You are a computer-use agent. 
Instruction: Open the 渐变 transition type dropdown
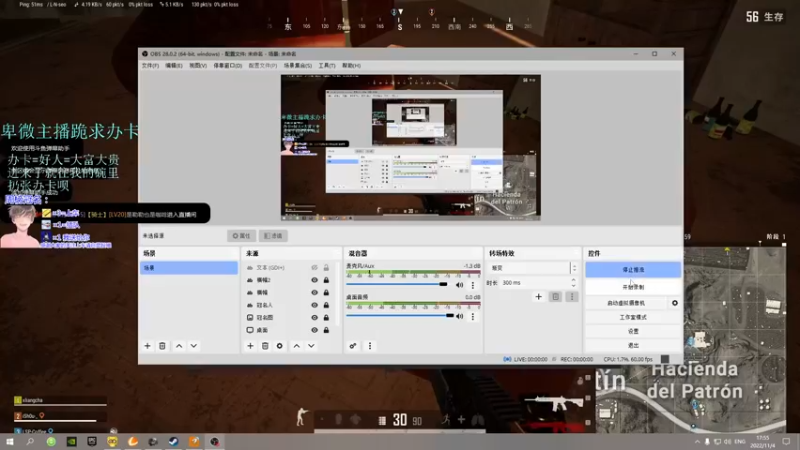click(x=533, y=268)
